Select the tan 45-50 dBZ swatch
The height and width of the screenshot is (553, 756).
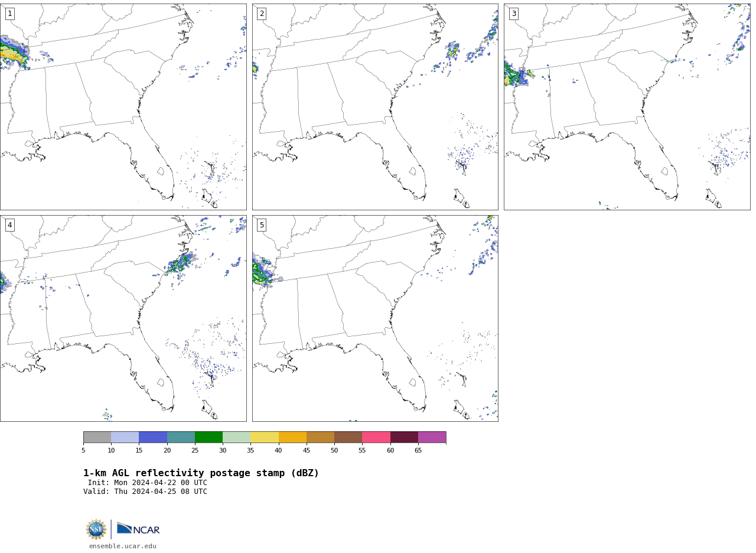coord(320,437)
